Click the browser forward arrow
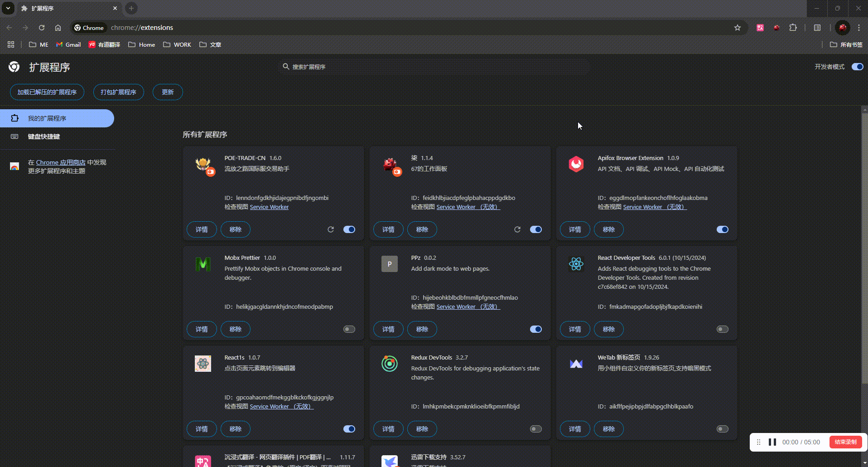Viewport: 868px width, 467px height. pos(25,28)
